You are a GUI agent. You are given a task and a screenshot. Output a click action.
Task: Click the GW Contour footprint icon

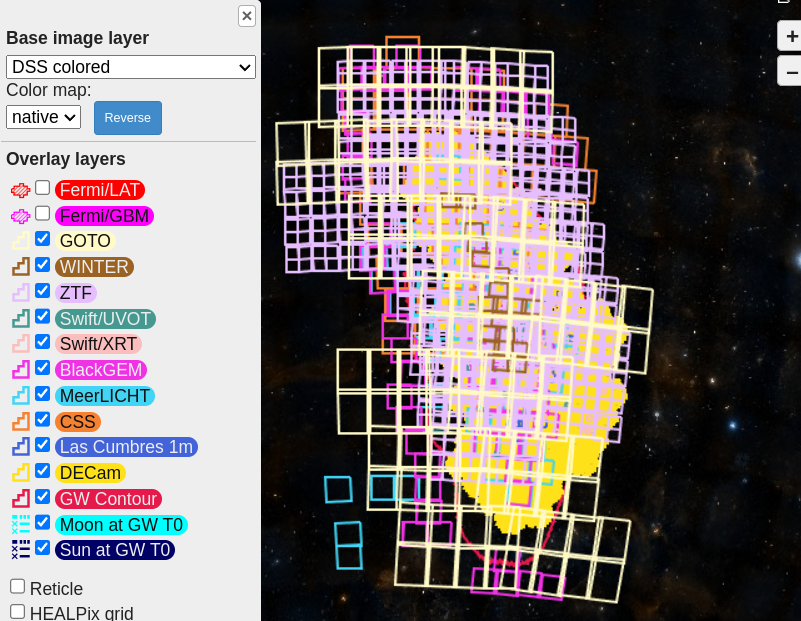coord(21,499)
